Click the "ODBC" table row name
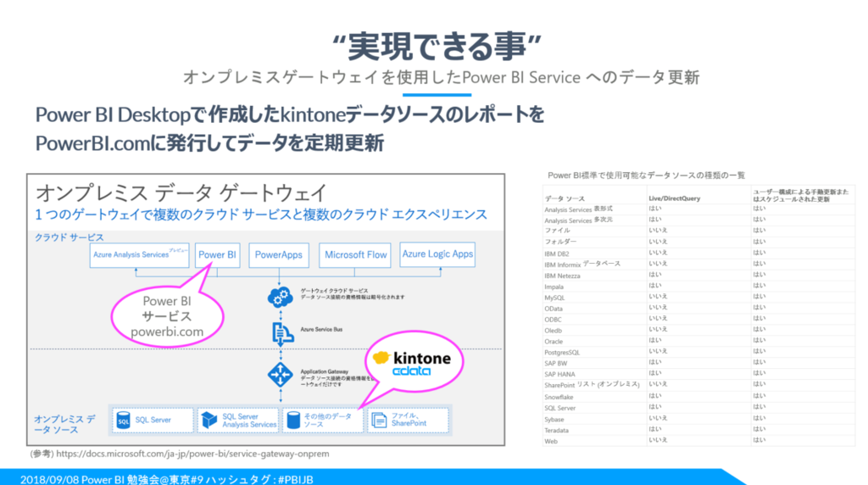This screenshot has width=868, height=485. (x=553, y=320)
